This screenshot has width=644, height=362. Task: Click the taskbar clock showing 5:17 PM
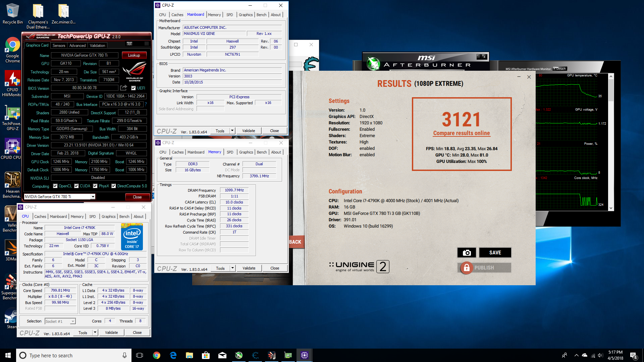615,355
